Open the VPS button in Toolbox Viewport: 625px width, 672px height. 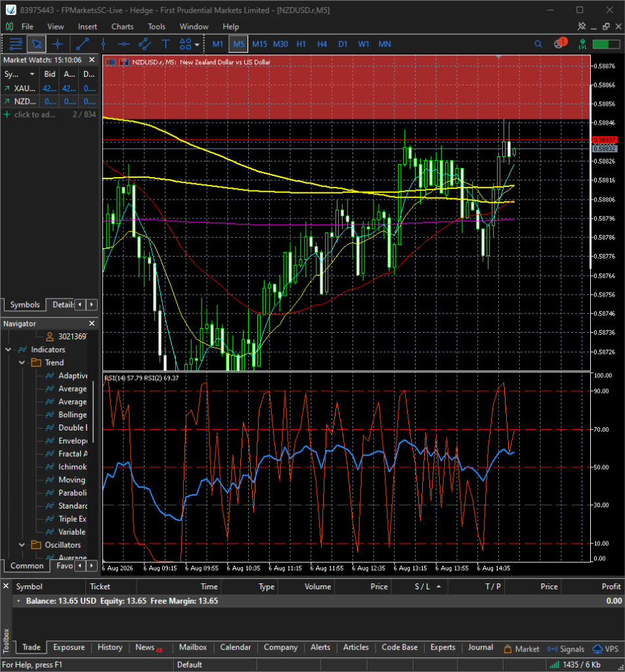tap(606, 649)
